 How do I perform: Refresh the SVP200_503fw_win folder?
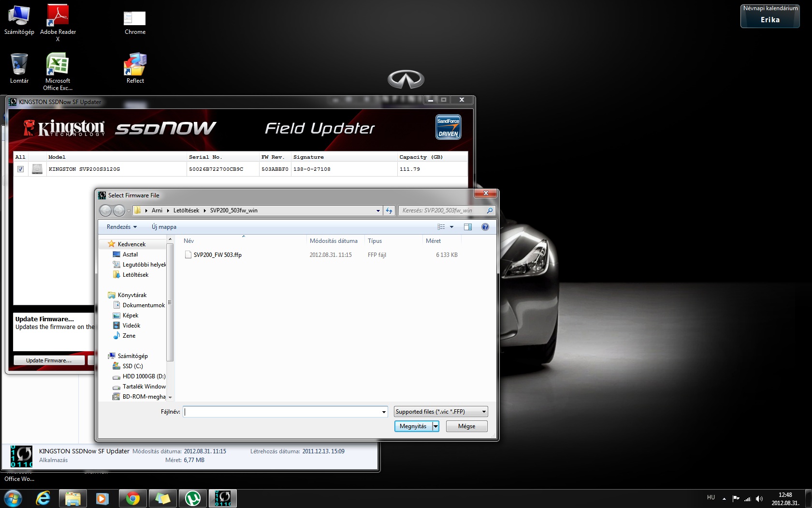(389, 210)
